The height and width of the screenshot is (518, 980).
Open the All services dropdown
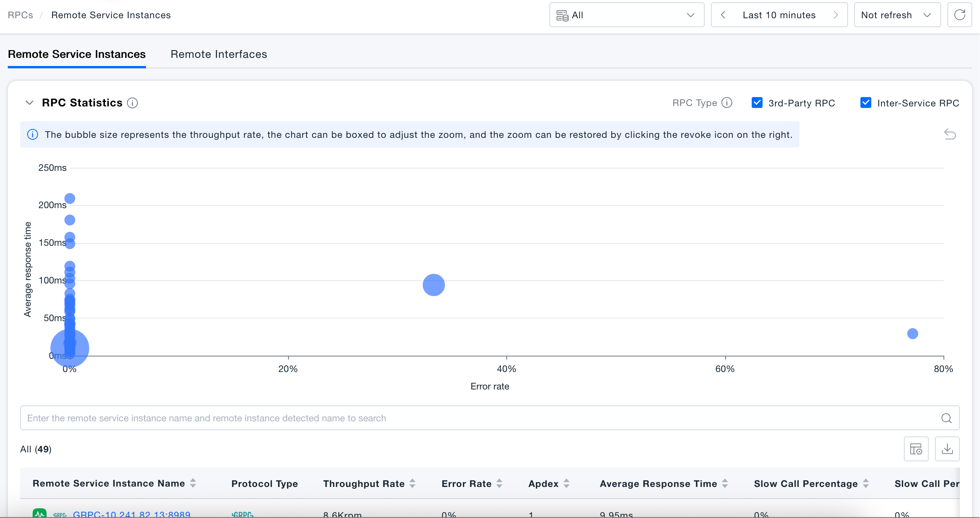point(627,15)
